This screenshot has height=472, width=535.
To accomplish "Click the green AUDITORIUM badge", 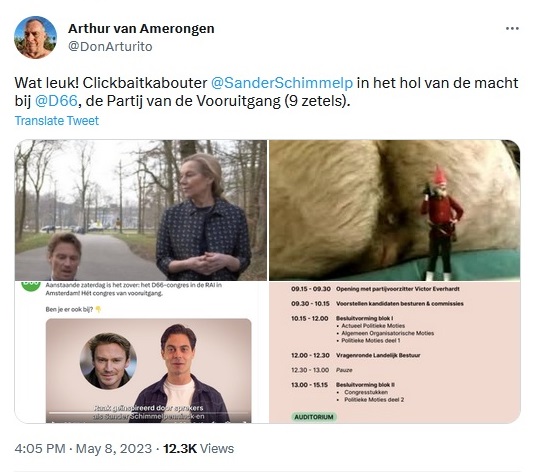I will [314, 417].
